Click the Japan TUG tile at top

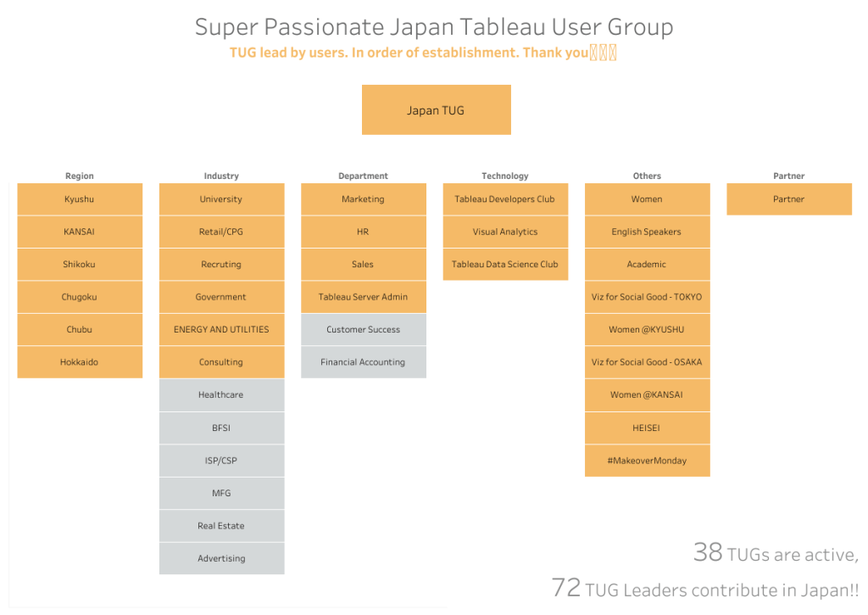[436, 109]
